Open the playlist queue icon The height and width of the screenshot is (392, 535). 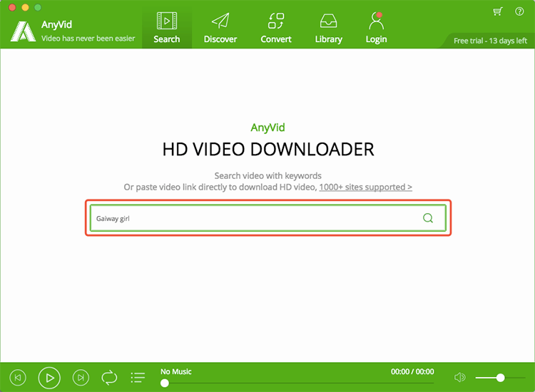(x=138, y=377)
